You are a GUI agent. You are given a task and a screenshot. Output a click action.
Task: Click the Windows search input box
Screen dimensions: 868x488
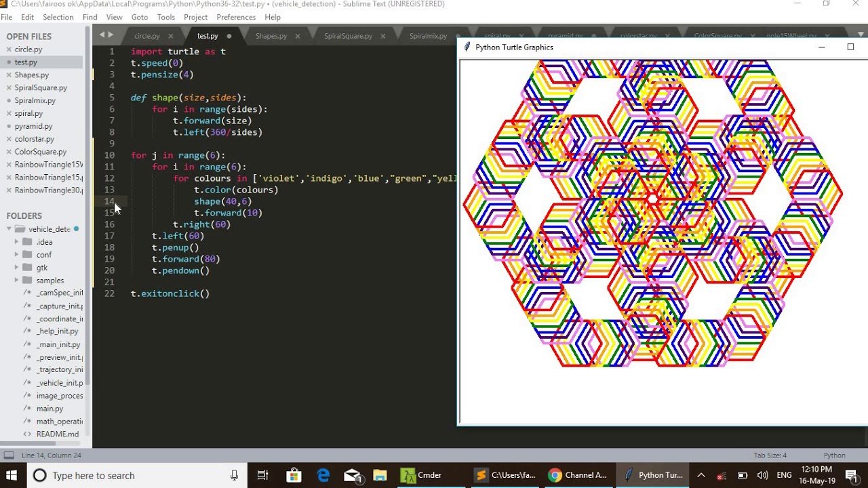pos(129,475)
